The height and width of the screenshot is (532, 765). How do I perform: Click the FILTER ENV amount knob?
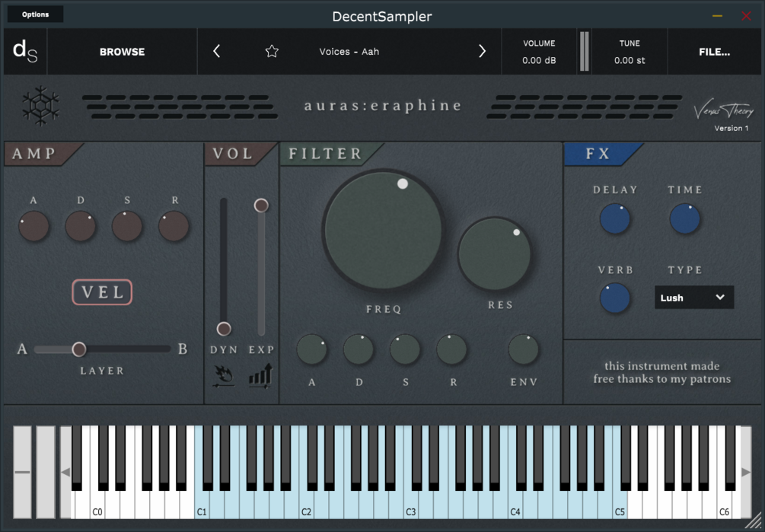[x=524, y=349]
